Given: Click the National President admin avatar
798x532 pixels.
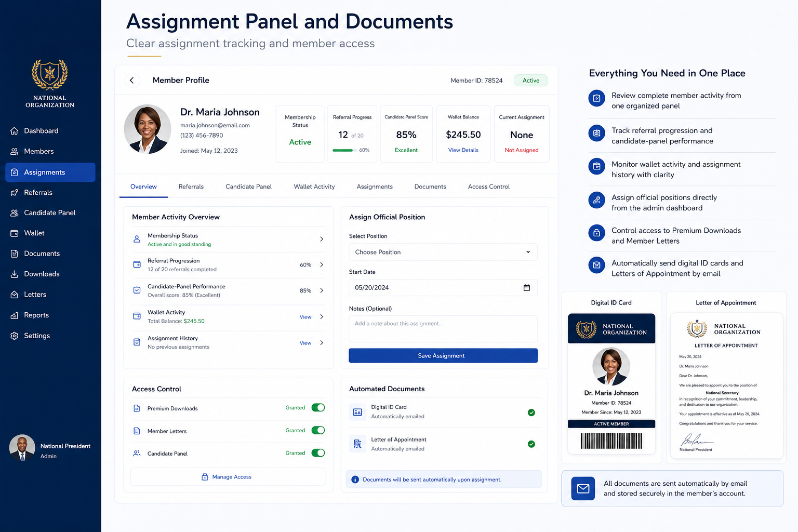Looking at the screenshot, I should pyautogui.click(x=22, y=448).
